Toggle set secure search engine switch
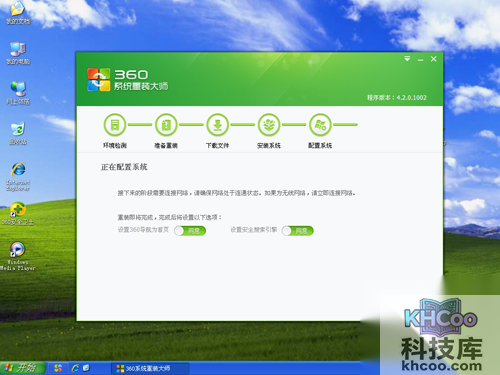Viewport: 500px width, 375px height. (298, 231)
